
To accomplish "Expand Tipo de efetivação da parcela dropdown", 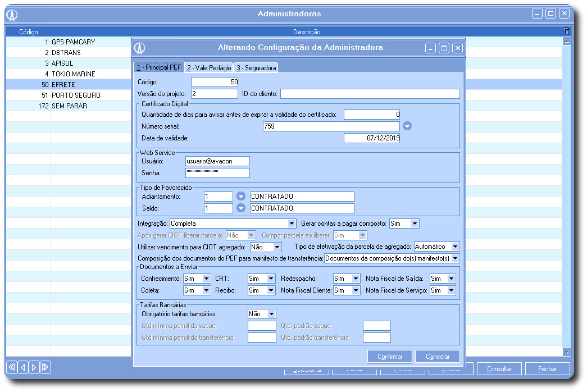I will (x=455, y=247).
